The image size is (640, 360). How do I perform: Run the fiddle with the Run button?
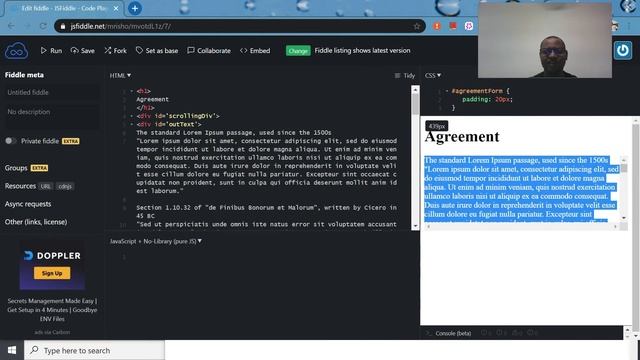tap(51, 51)
